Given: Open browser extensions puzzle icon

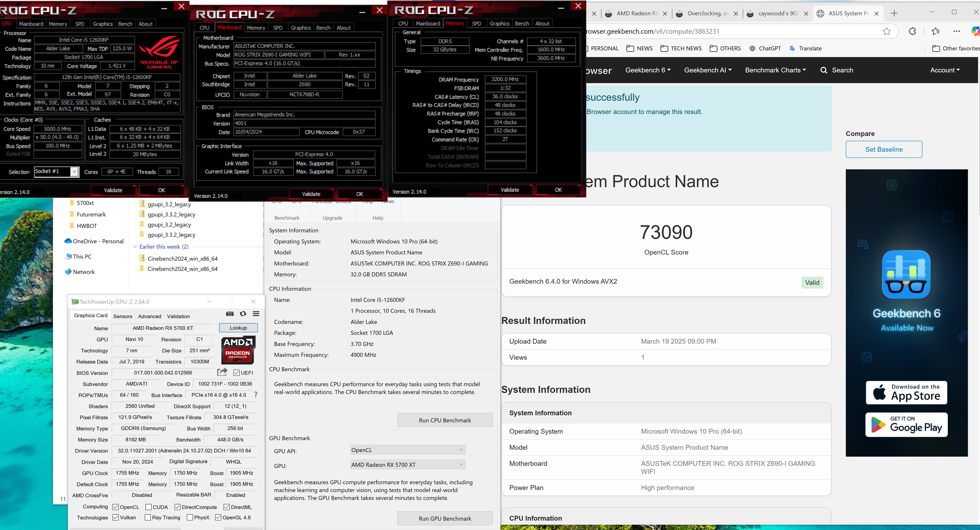Looking at the screenshot, I should point(912,32).
